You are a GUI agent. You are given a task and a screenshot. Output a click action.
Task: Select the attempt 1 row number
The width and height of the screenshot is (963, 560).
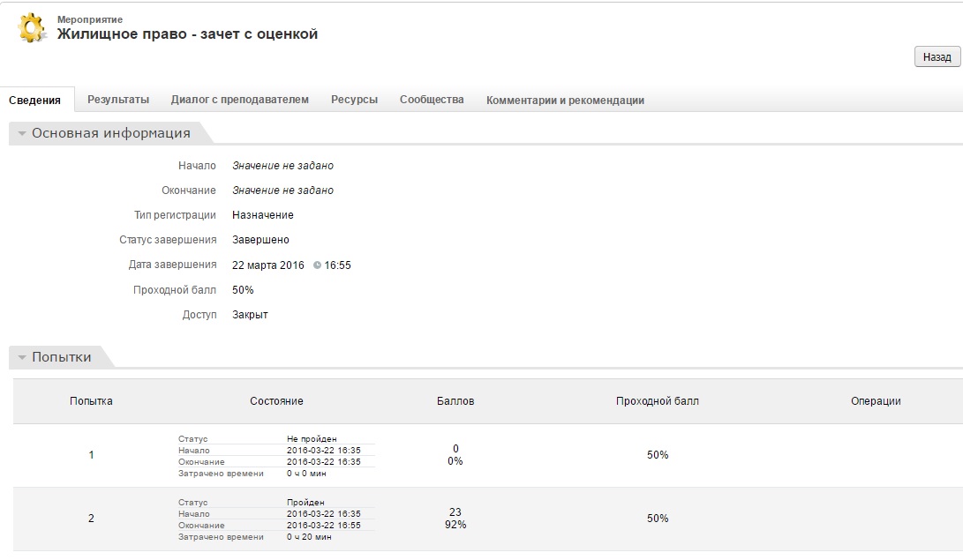pos(91,455)
